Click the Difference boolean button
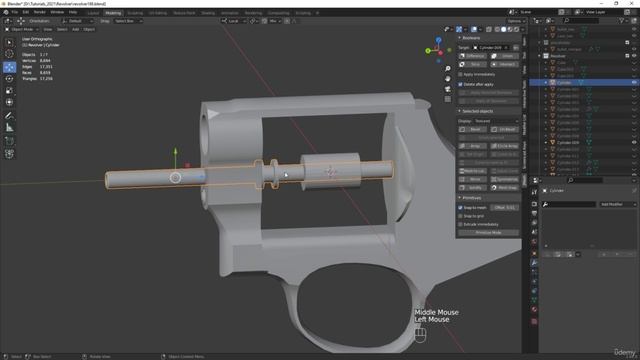 click(x=473, y=56)
